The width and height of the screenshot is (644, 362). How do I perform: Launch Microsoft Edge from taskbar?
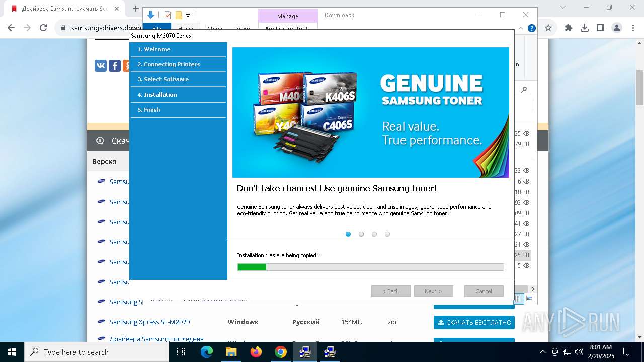pos(207,352)
